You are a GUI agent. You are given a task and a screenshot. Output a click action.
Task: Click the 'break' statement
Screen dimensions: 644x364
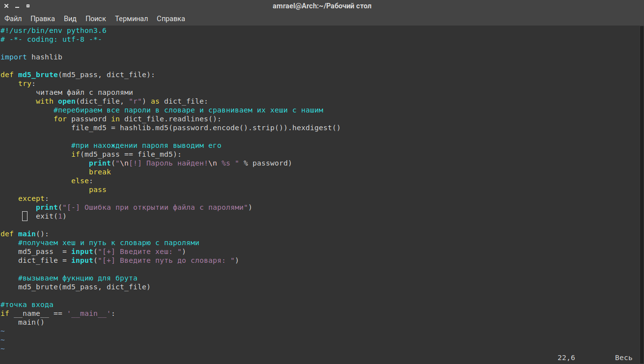100,172
